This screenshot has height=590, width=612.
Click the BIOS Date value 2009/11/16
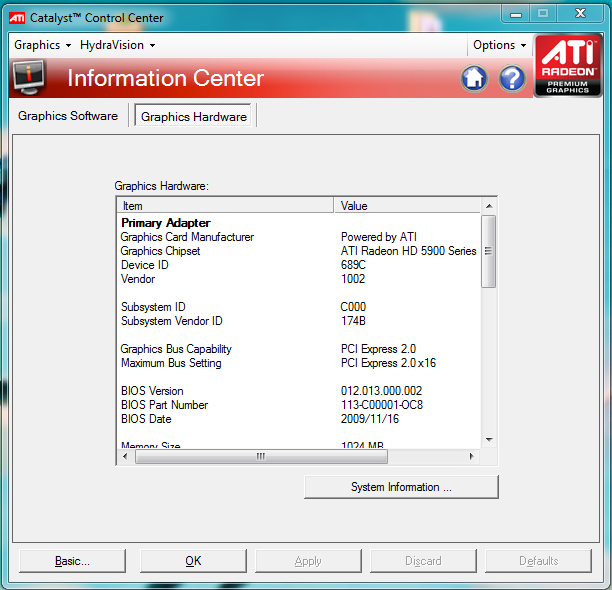[x=370, y=419]
